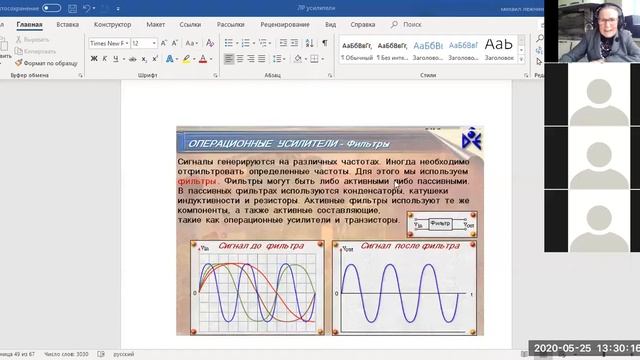Open the Undo history dropdown arrow
This screenshot has width=640, height=360.
click(x=94, y=8)
